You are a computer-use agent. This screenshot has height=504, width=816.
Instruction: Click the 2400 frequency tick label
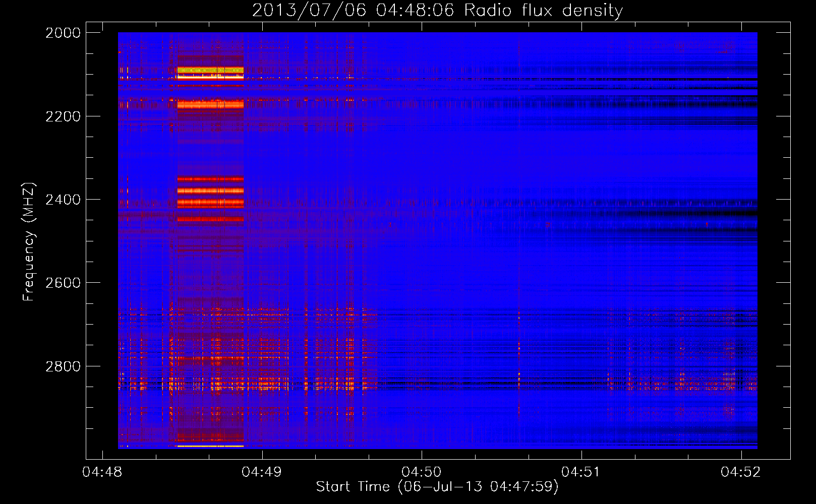(63, 200)
